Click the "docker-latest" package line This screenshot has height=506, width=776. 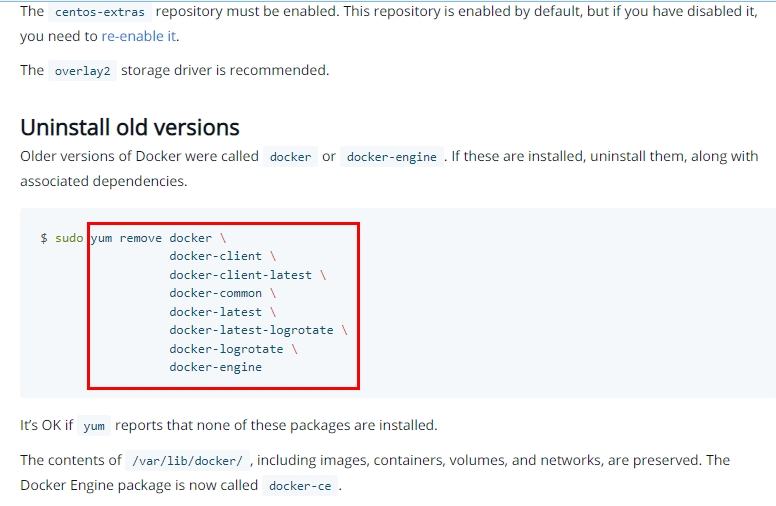[x=215, y=312]
